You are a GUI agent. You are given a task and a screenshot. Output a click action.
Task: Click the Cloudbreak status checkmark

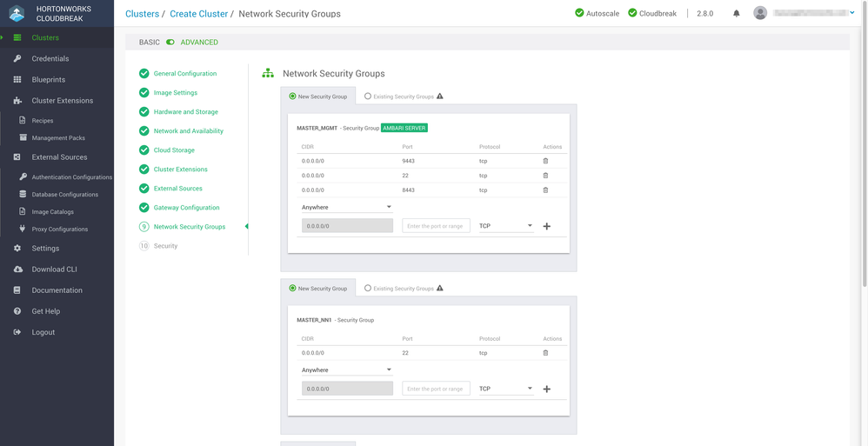632,13
